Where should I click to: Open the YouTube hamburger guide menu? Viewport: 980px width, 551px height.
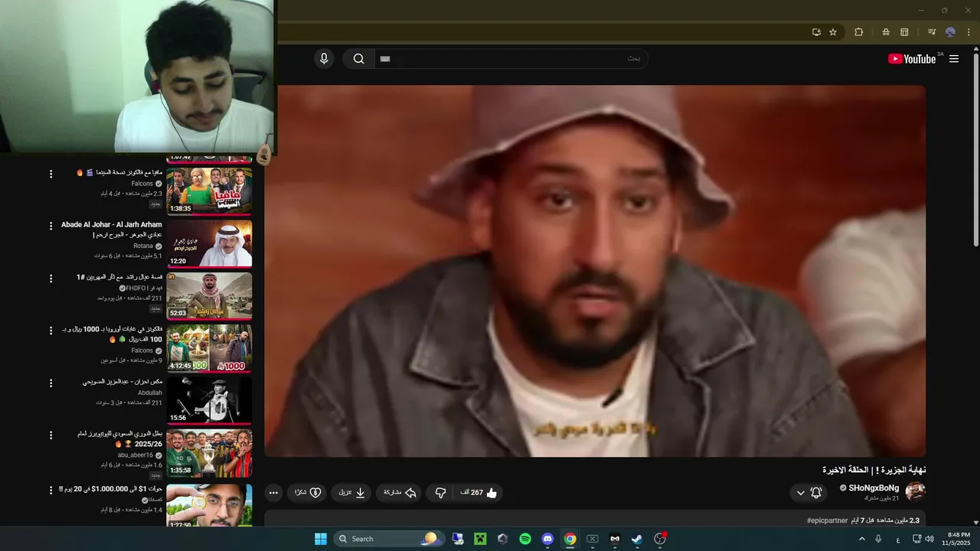click(x=954, y=59)
